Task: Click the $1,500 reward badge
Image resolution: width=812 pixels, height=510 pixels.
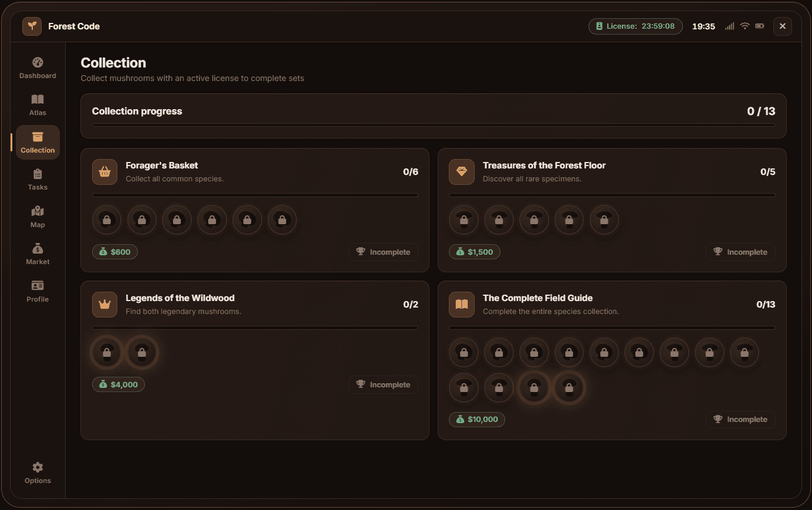Action: click(x=475, y=252)
